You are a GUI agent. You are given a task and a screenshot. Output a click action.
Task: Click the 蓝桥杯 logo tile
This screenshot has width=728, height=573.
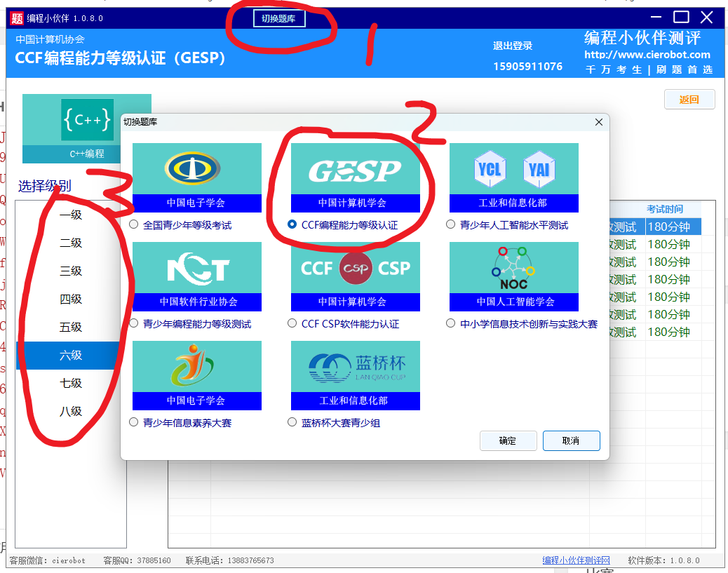pyautogui.click(x=355, y=375)
